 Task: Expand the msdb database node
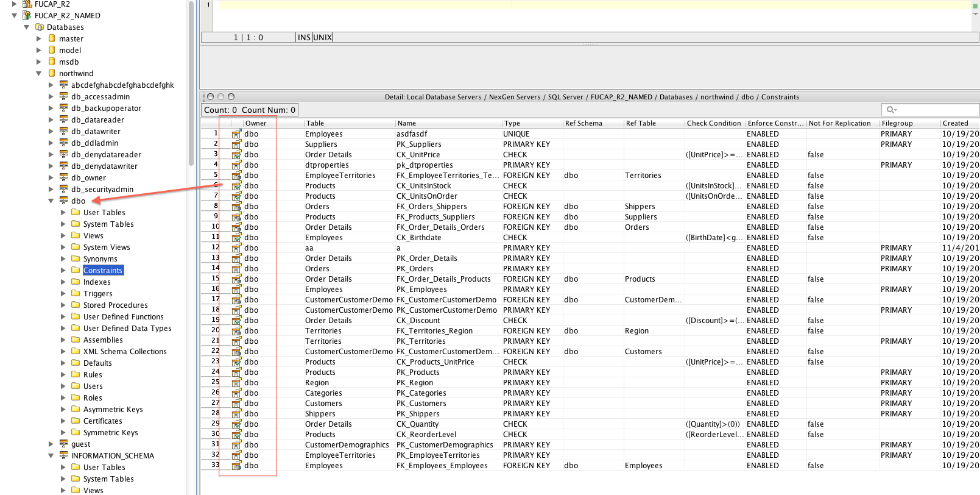pyautogui.click(x=39, y=62)
